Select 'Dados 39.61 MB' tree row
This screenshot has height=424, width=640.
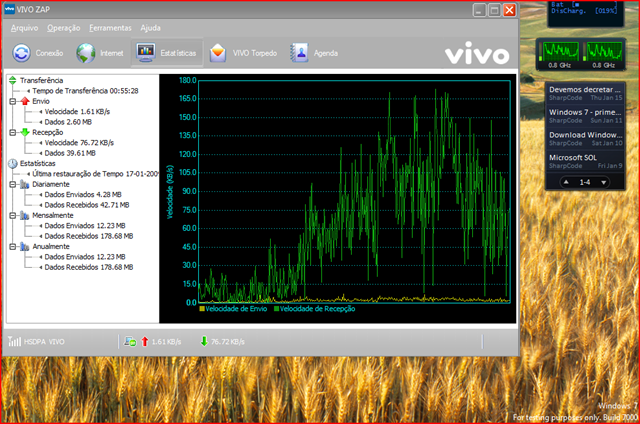(70, 153)
